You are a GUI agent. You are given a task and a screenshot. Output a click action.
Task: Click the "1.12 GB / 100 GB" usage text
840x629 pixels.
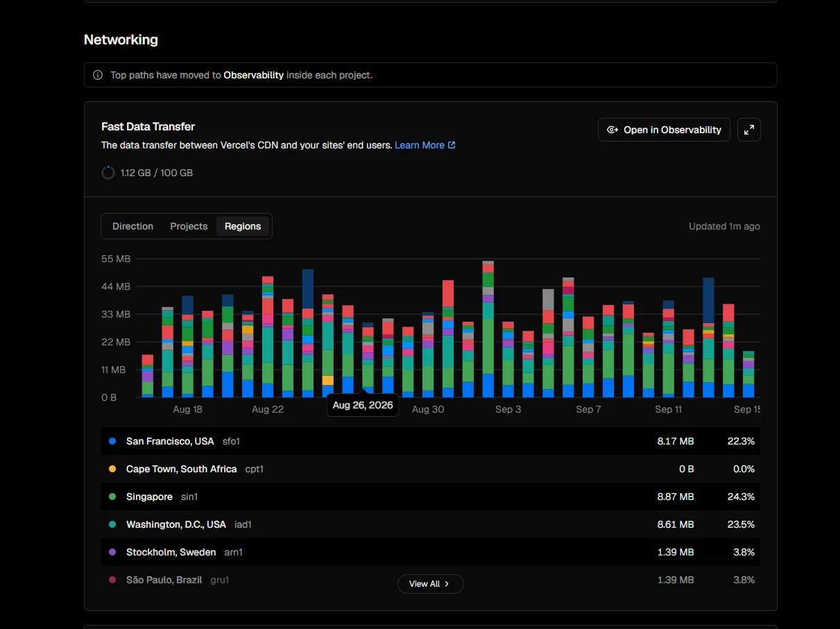(157, 173)
